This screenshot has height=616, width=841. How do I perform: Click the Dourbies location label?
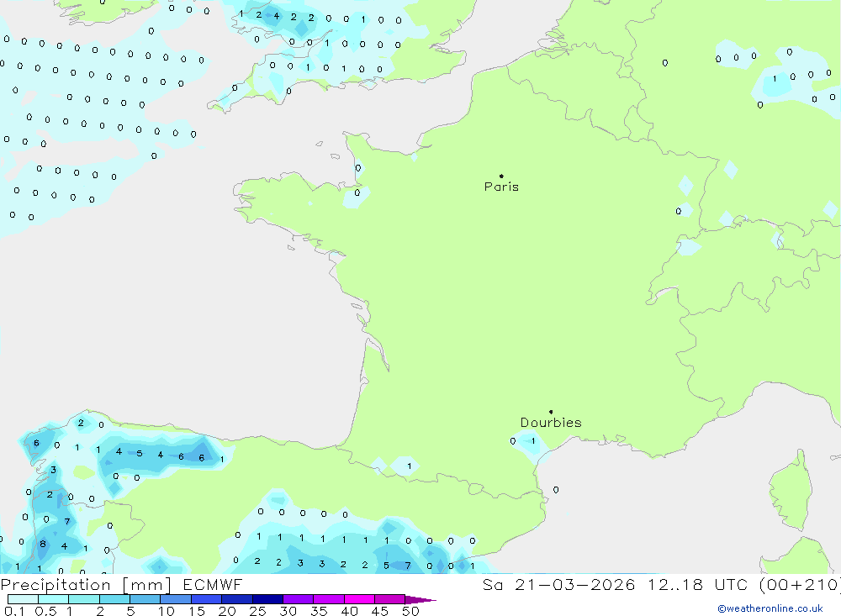coord(551,423)
